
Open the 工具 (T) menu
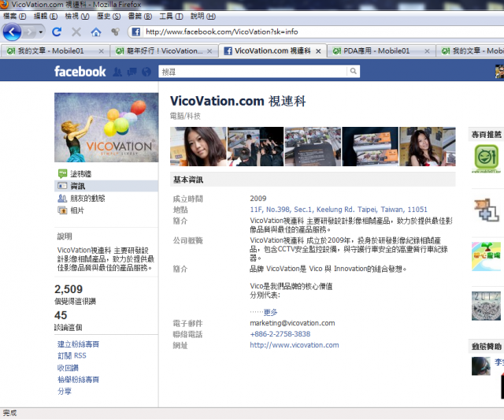(x=171, y=17)
